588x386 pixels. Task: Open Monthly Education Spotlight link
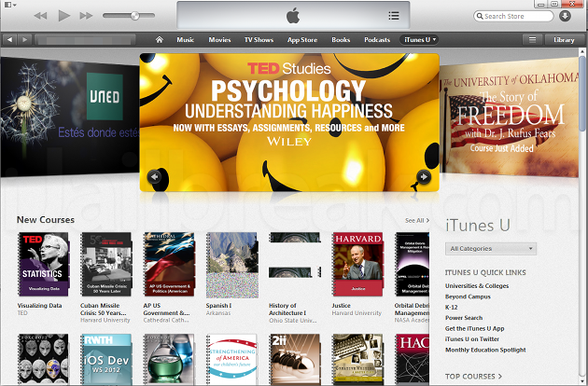pyautogui.click(x=485, y=350)
